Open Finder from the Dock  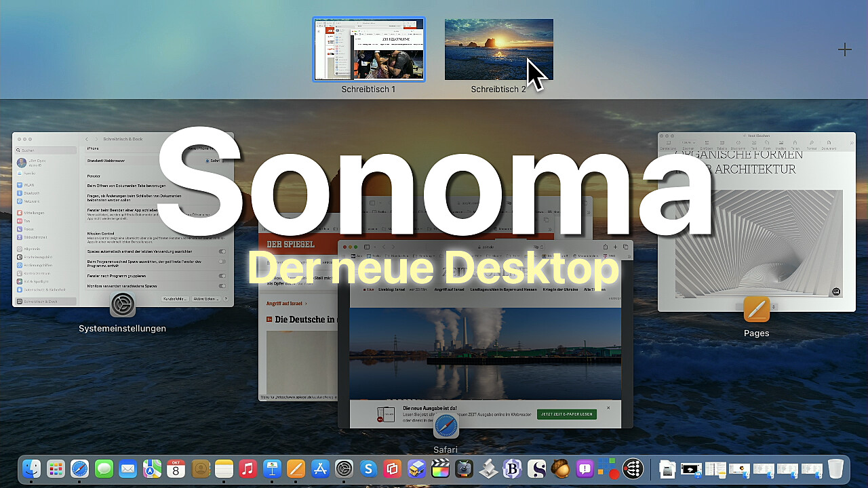[31, 468]
